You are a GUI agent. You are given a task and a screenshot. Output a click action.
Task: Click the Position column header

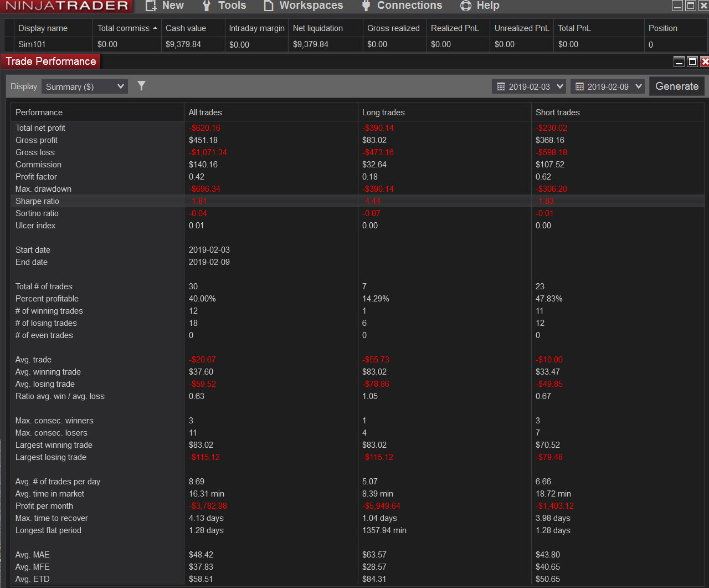point(676,28)
